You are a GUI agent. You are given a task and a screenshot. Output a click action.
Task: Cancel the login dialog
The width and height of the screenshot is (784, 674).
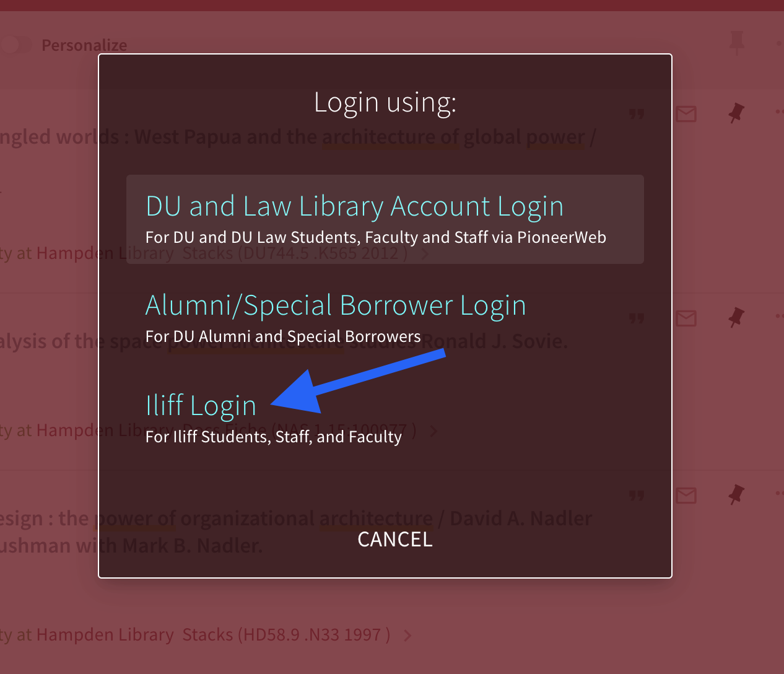[394, 540]
